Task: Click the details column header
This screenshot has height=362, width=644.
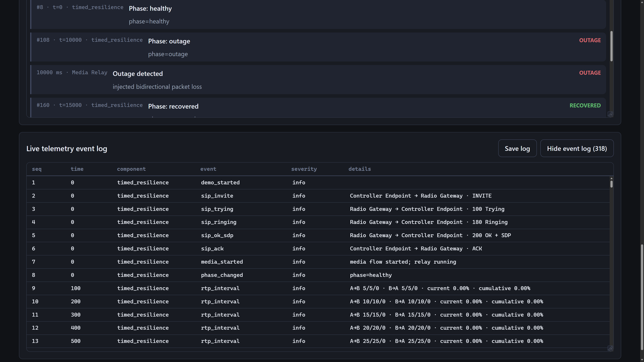Action: (x=360, y=169)
